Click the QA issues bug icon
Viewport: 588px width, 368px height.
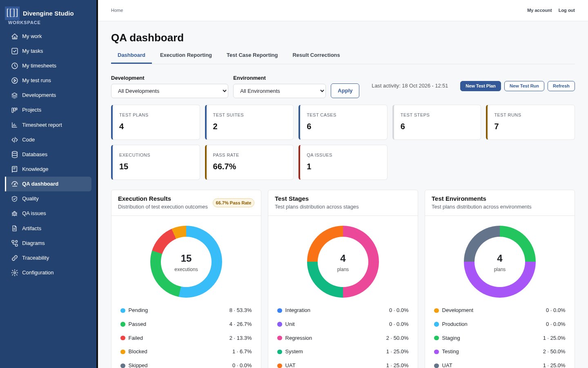(15, 213)
